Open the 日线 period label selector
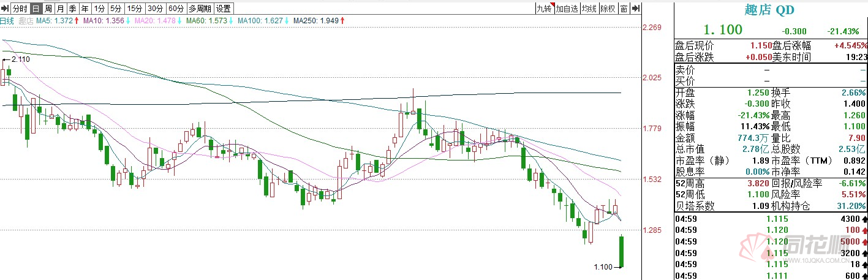Image resolution: width=868 pixels, height=280 pixels. (7, 21)
